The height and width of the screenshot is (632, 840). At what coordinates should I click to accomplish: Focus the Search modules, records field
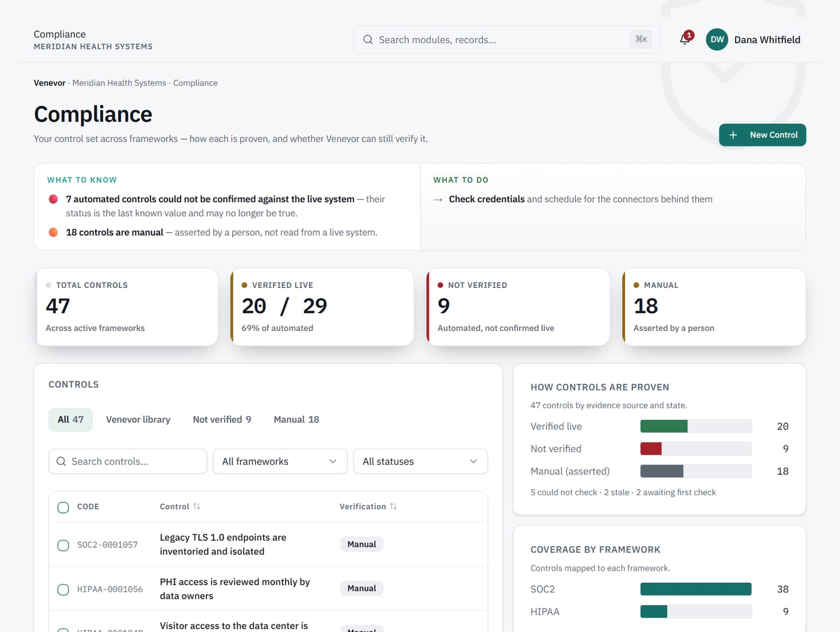pyautogui.click(x=507, y=40)
